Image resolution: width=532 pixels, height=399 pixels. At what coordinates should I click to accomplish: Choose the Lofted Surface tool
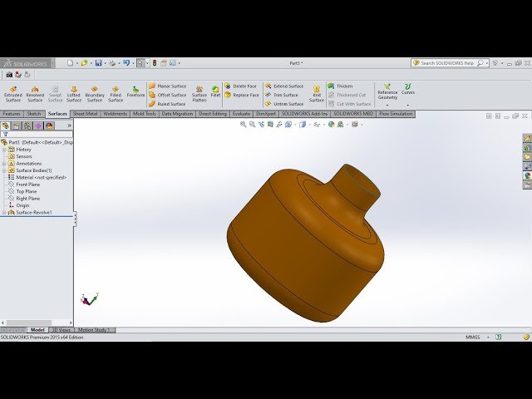pos(74,94)
